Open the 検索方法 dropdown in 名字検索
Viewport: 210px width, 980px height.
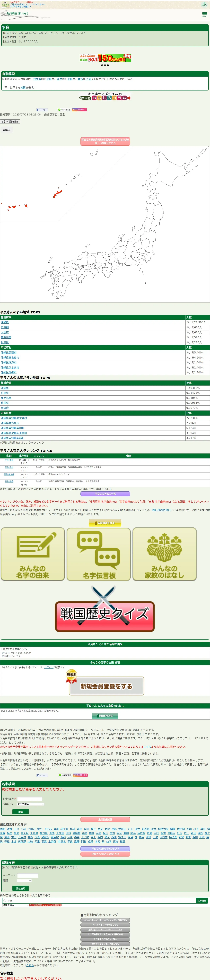coord(30,804)
